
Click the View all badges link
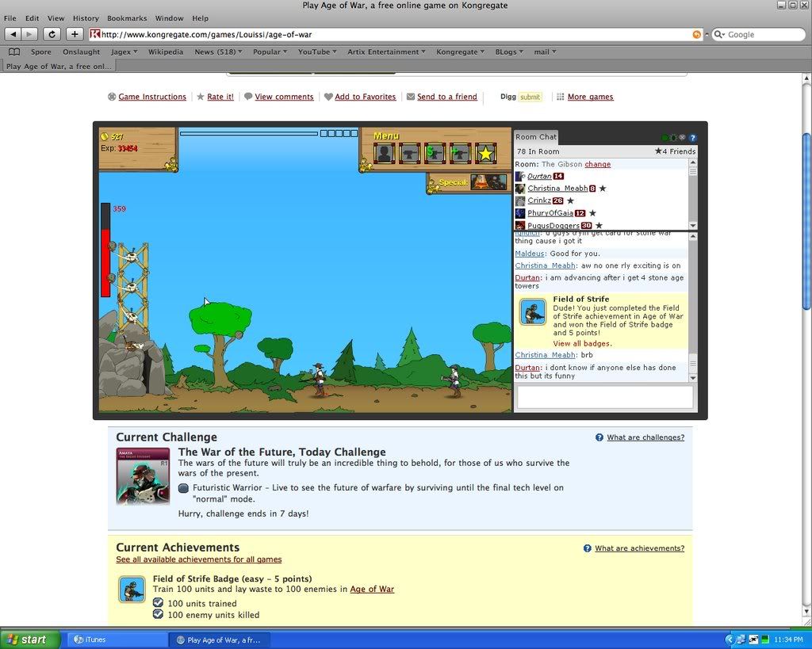point(582,344)
